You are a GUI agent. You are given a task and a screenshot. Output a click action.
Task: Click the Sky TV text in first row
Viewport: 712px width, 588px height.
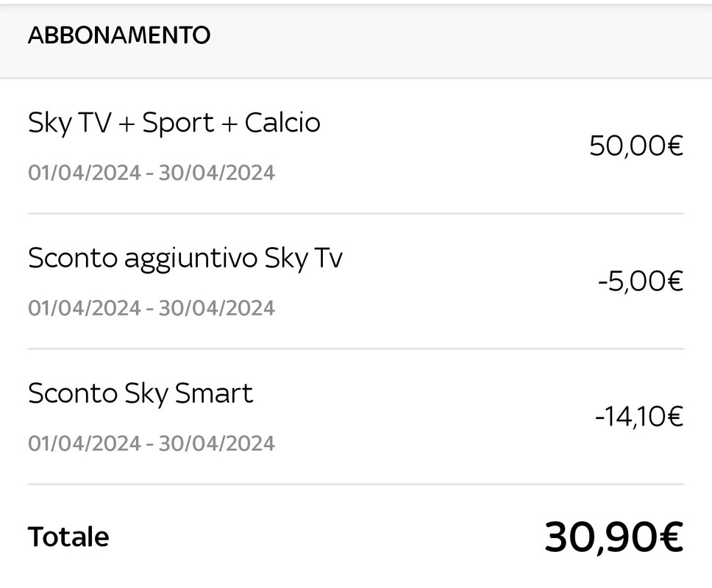pyautogui.click(x=69, y=123)
